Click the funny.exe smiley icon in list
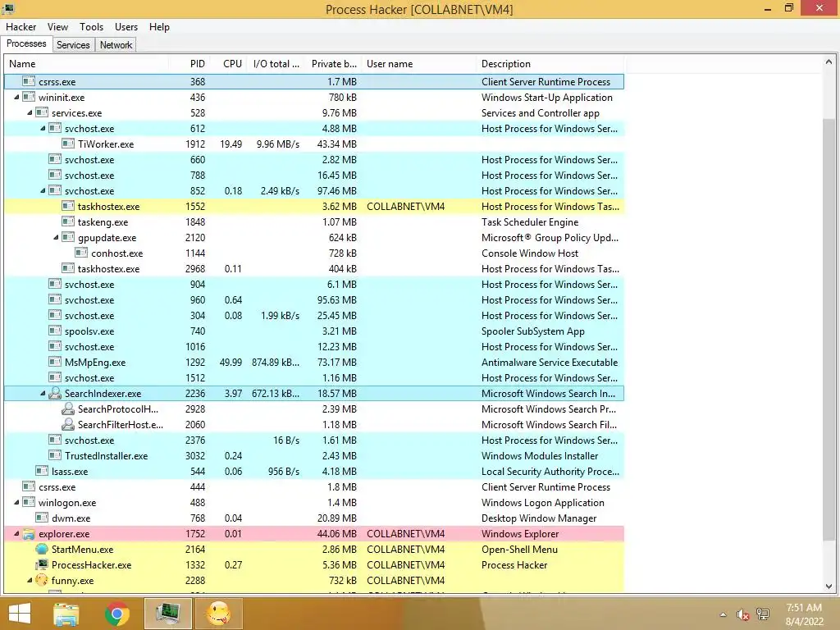This screenshot has width=840, height=630. click(42, 580)
